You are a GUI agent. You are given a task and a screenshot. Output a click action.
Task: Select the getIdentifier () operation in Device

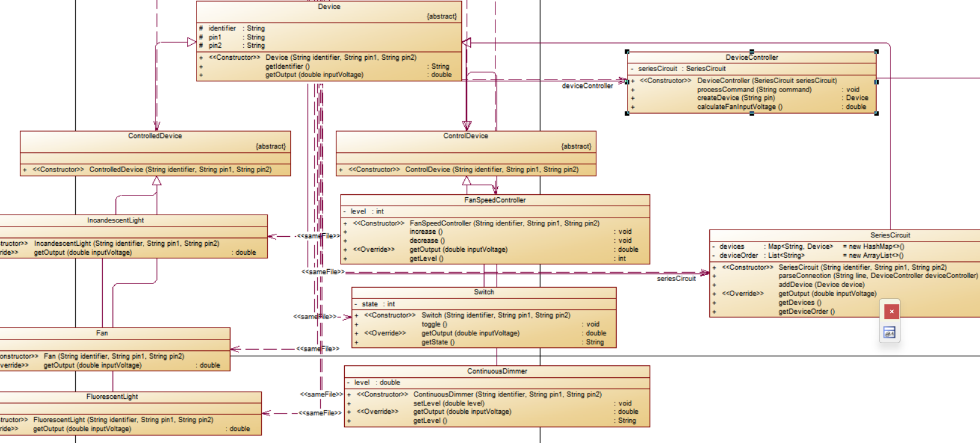click(x=326, y=66)
